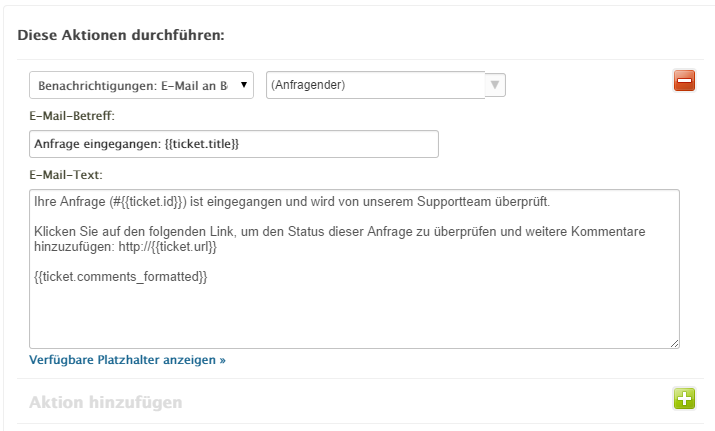Click the E-Mail-Text label
The width and height of the screenshot is (715, 431).
66,175
